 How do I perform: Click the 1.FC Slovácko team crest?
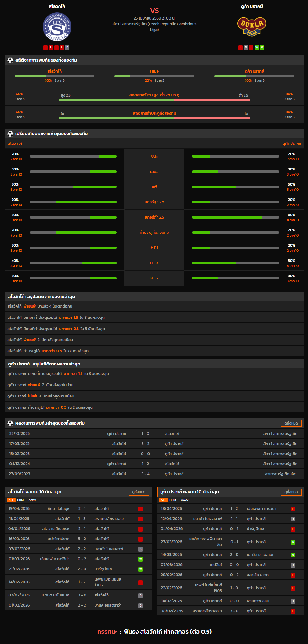click(57, 27)
